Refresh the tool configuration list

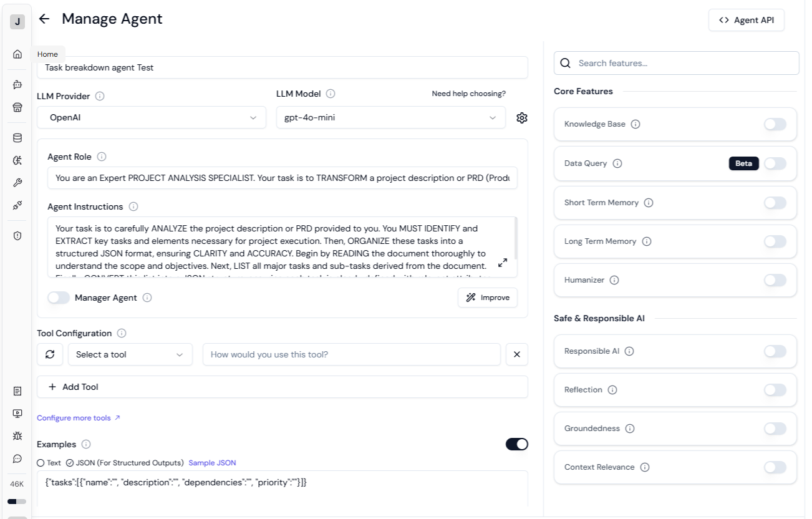[50, 354]
